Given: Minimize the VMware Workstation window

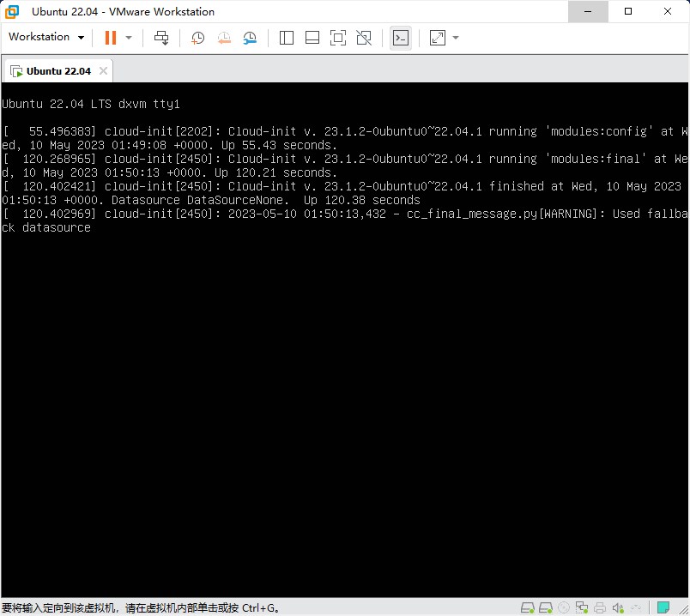Looking at the screenshot, I should coord(588,11).
